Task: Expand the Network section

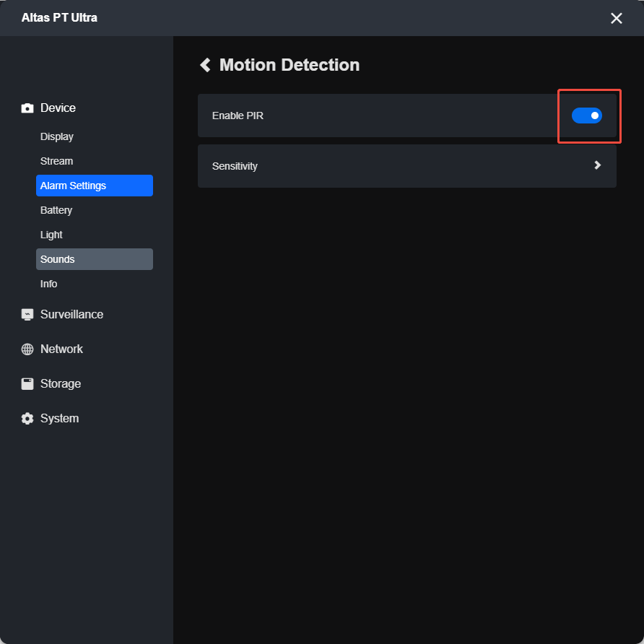Action: 61,349
